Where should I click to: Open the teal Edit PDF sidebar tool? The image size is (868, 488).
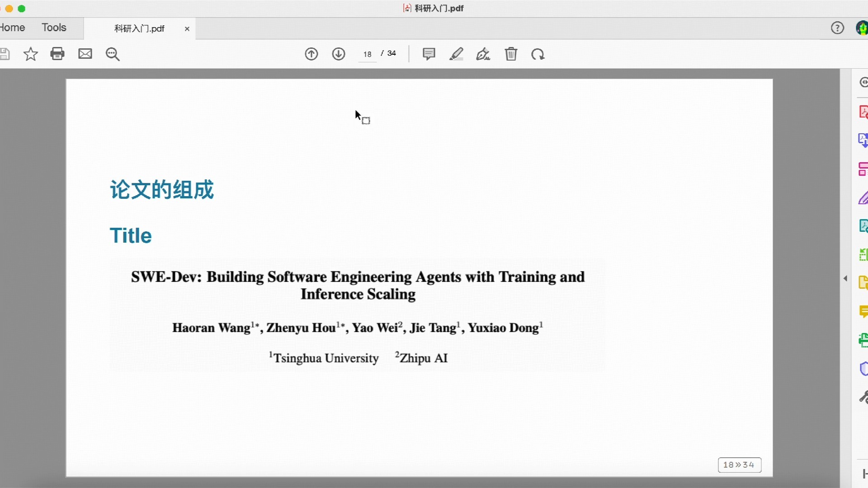coord(863,226)
